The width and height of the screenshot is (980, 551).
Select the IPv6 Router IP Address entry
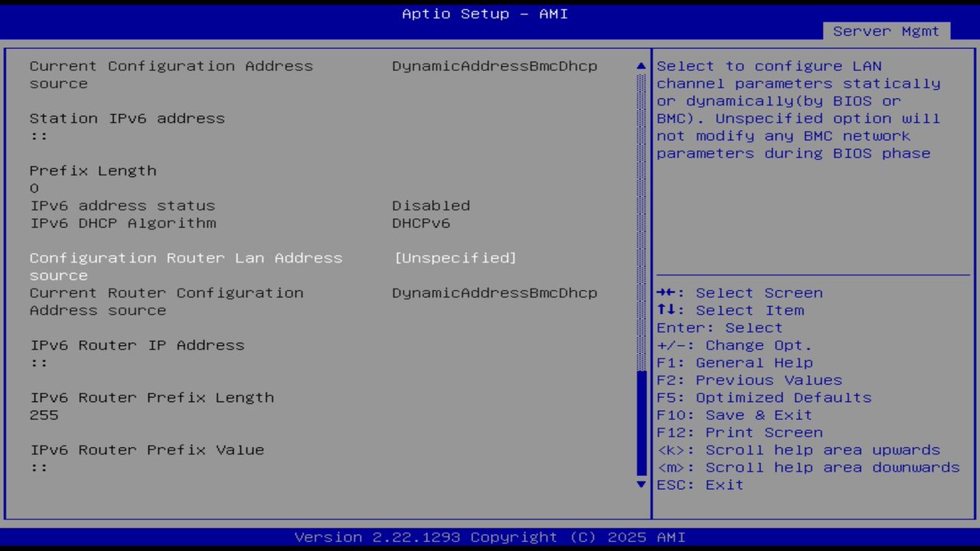(x=136, y=345)
